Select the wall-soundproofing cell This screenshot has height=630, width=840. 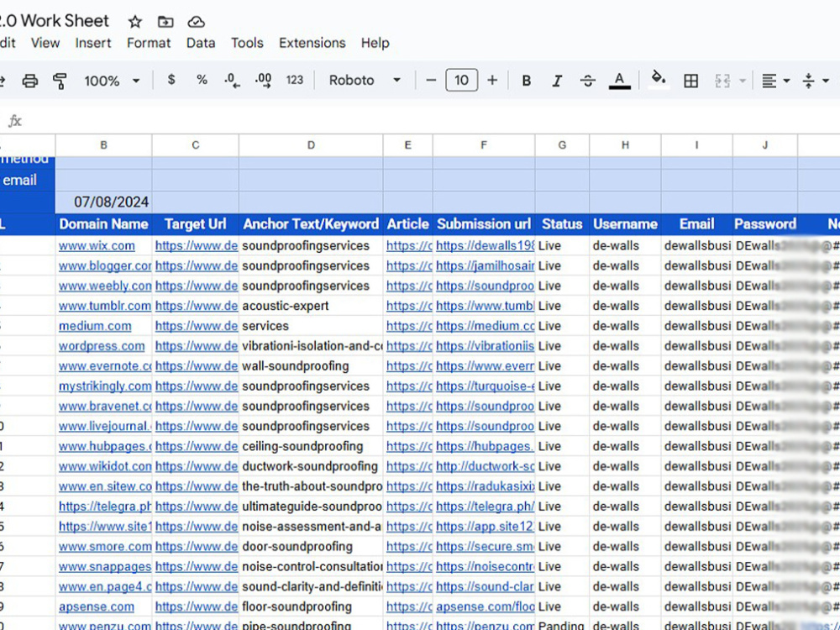click(x=311, y=366)
